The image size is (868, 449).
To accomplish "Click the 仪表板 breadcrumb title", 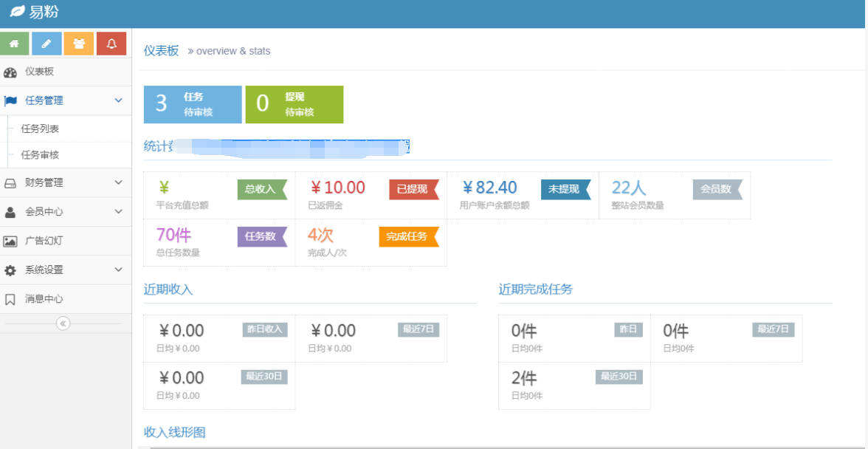I will 161,51.
